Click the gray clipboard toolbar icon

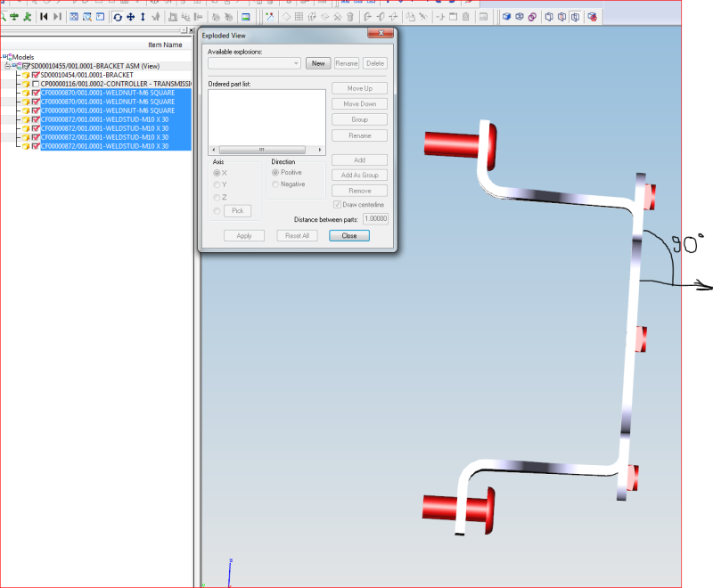click(465, 17)
